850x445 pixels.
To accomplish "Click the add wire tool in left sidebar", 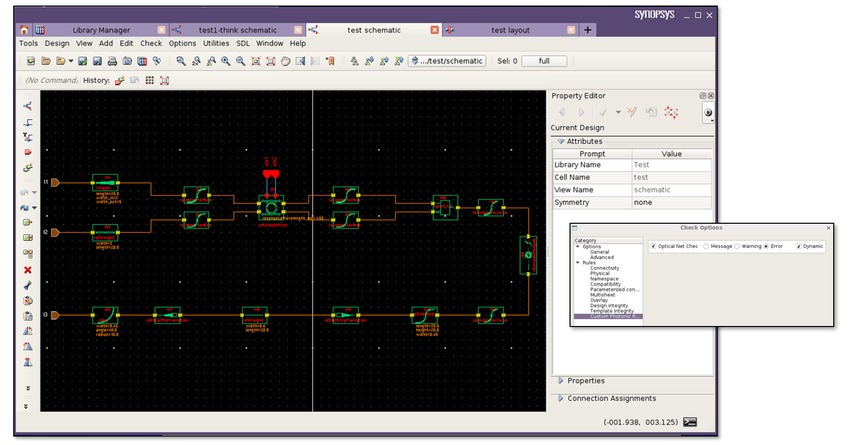I will click(x=28, y=122).
